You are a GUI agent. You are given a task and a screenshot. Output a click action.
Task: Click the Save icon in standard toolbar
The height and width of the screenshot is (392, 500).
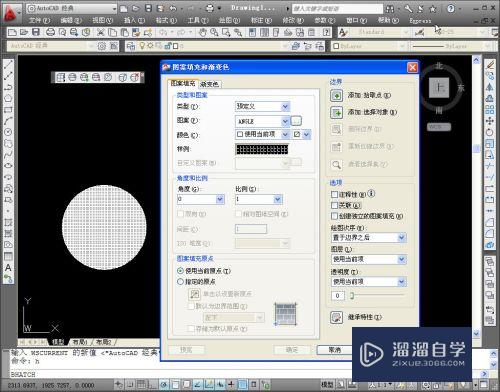(36, 32)
